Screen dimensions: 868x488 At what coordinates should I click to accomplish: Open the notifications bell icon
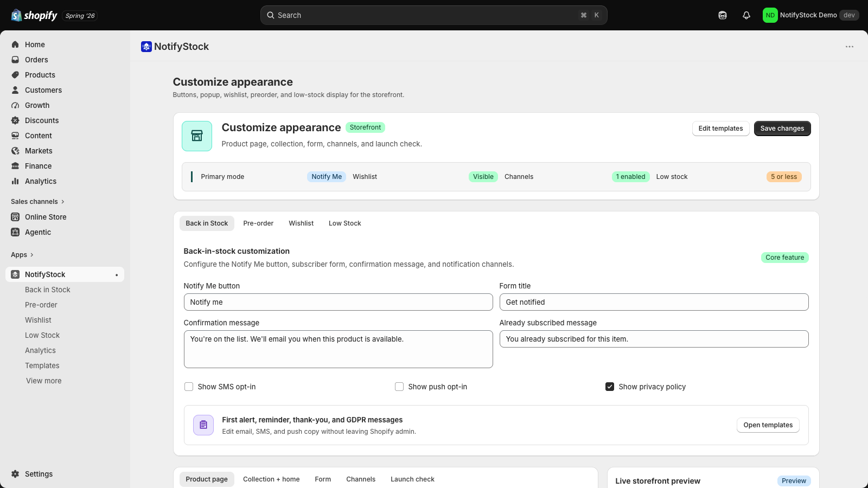coord(746,15)
